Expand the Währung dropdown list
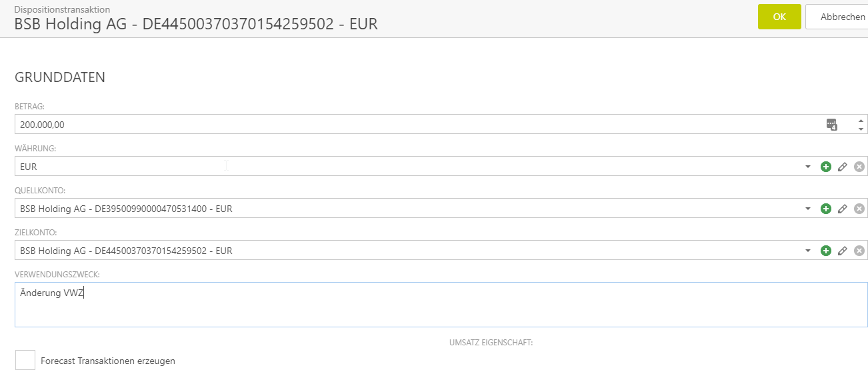The image size is (868, 378). tap(808, 167)
